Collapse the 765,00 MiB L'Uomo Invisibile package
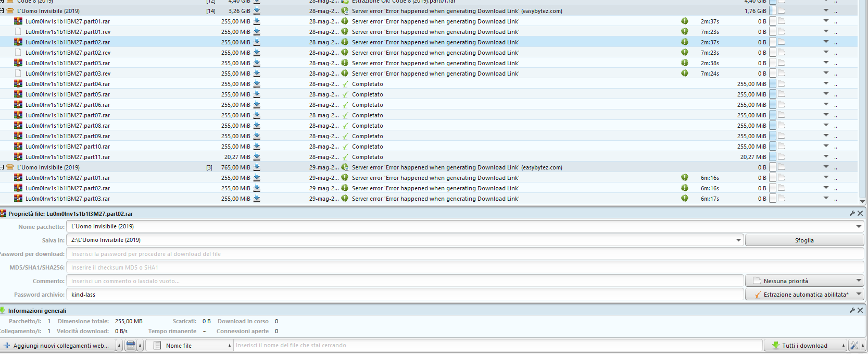The width and height of the screenshot is (868, 354). coord(2,167)
